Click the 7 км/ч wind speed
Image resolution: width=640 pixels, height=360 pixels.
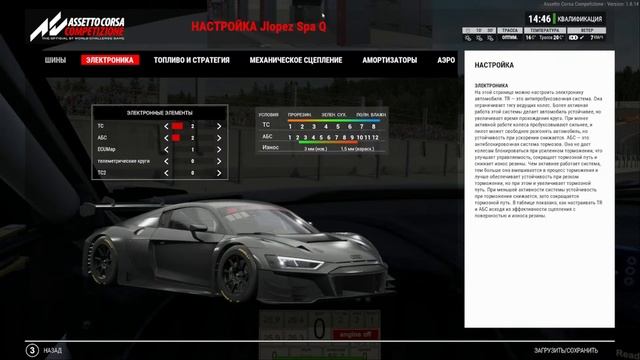597,38
